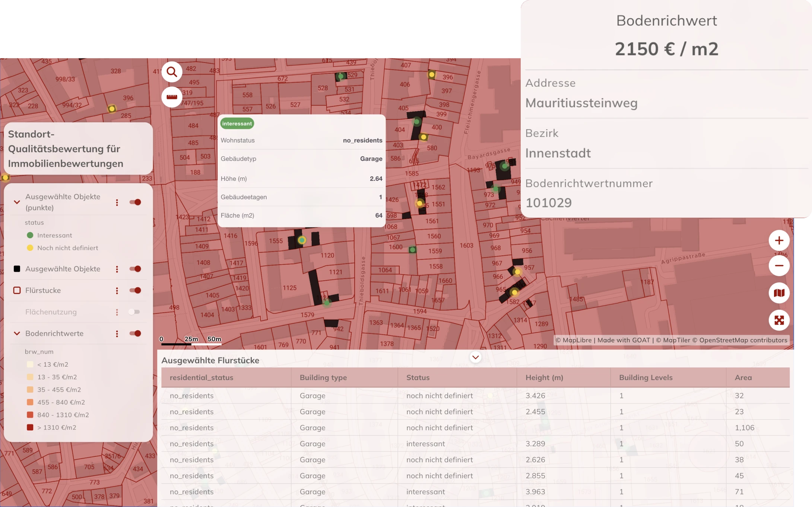This screenshot has height=507, width=812.
Task: Click the Mauritiussteinweg address value
Action: coord(581,103)
